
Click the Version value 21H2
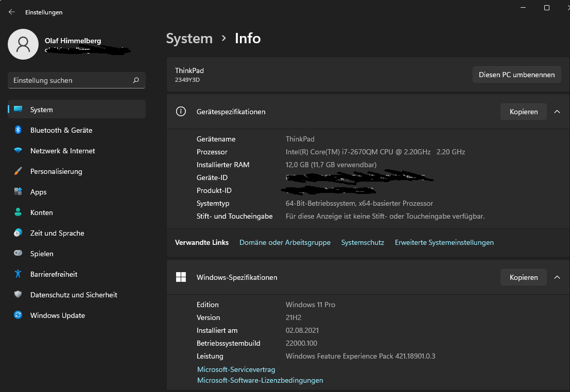pos(293,317)
